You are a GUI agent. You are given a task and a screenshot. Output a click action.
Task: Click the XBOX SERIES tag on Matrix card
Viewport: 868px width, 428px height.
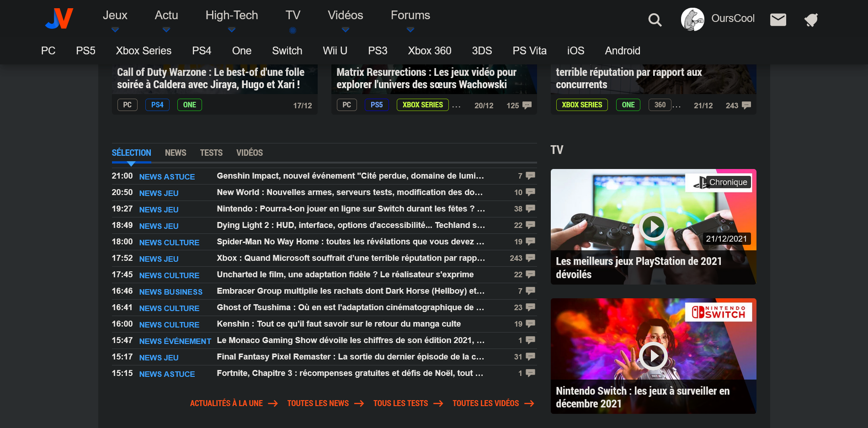(423, 105)
